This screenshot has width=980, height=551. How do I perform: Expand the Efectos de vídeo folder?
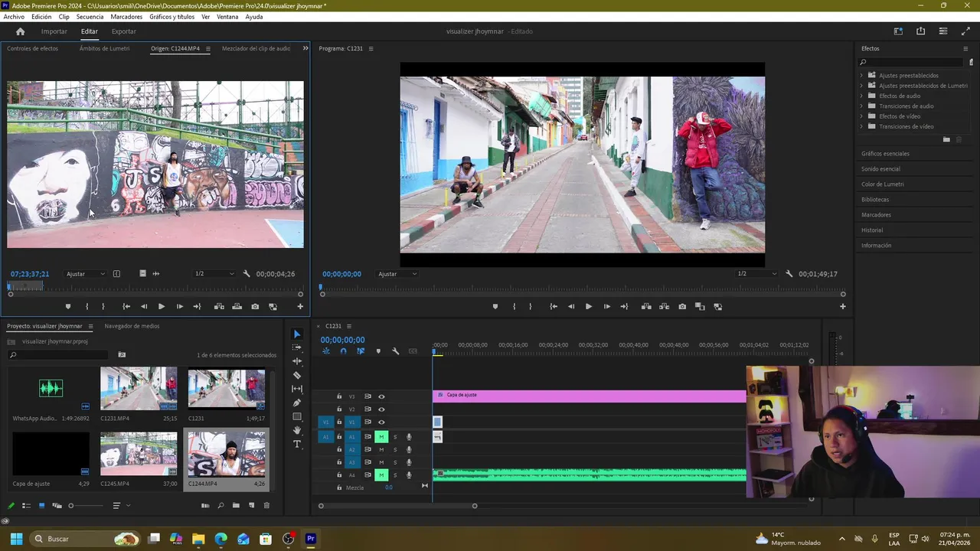[x=862, y=116]
